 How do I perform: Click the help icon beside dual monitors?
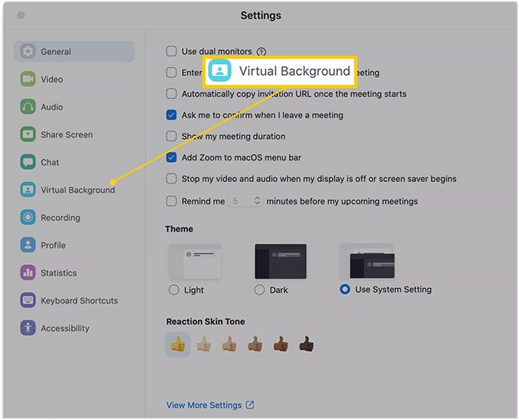pyautogui.click(x=261, y=52)
